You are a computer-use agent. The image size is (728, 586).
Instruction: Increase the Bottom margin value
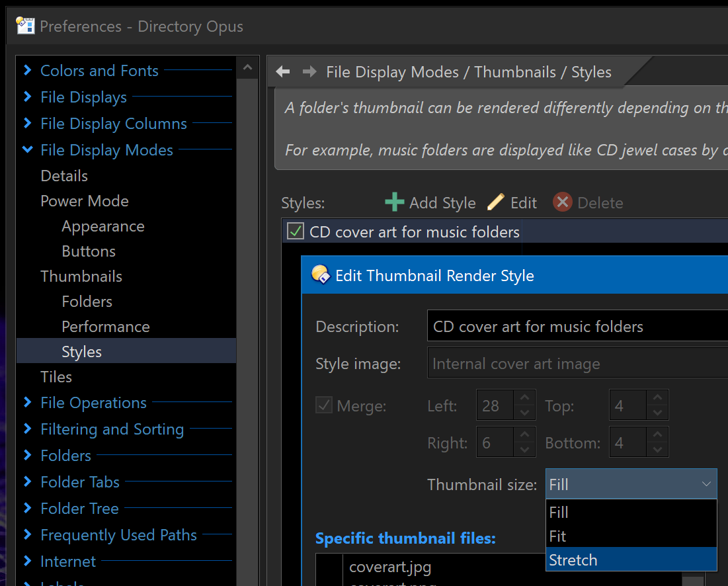(x=657, y=435)
